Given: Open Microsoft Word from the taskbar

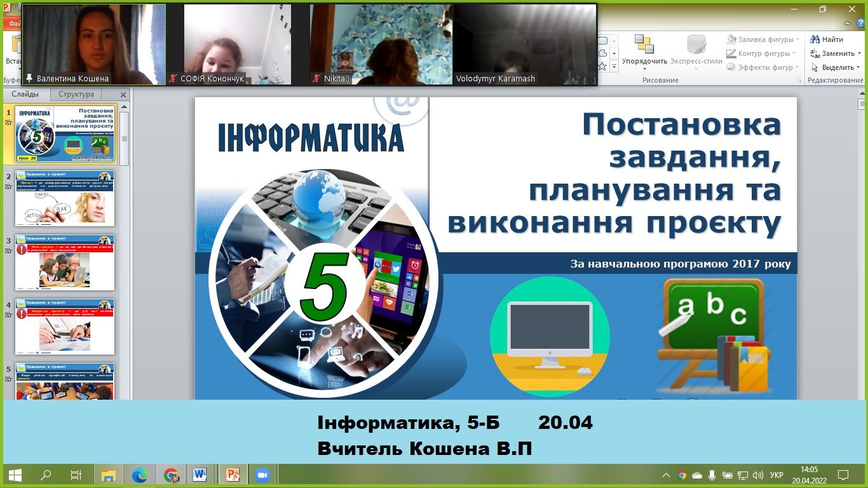Looking at the screenshot, I should (200, 475).
